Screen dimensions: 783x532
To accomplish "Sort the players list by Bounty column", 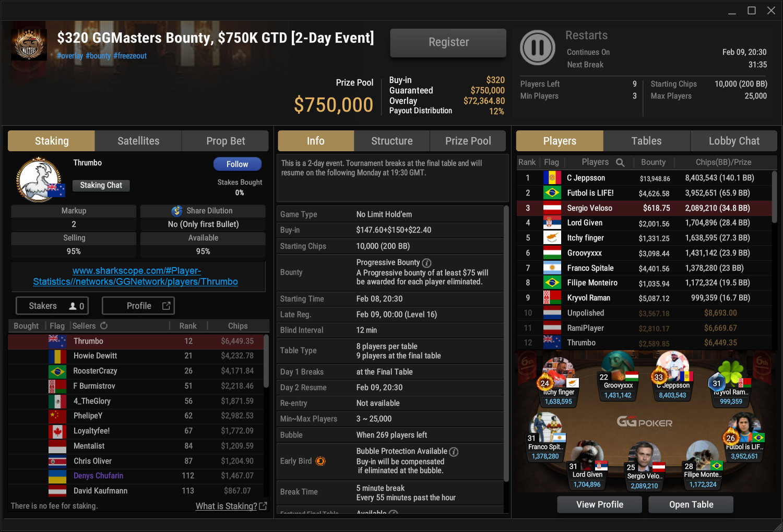I will [653, 162].
